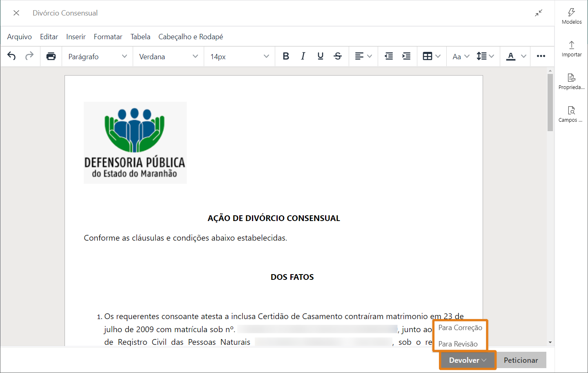This screenshot has height=373, width=588.
Task: Open the Modelos panel
Action: point(572,16)
